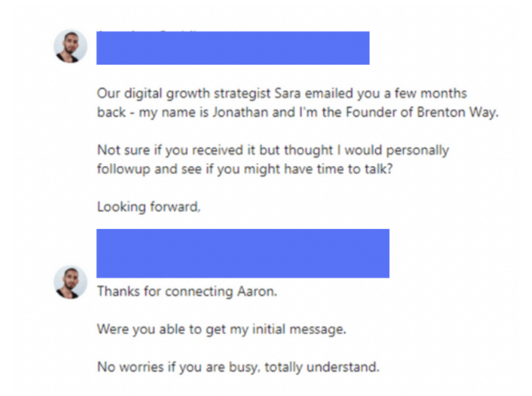The height and width of the screenshot is (396, 532).
Task: Click the 'Looking forward,' sign-off text
Action: click(x=149, y=207)
